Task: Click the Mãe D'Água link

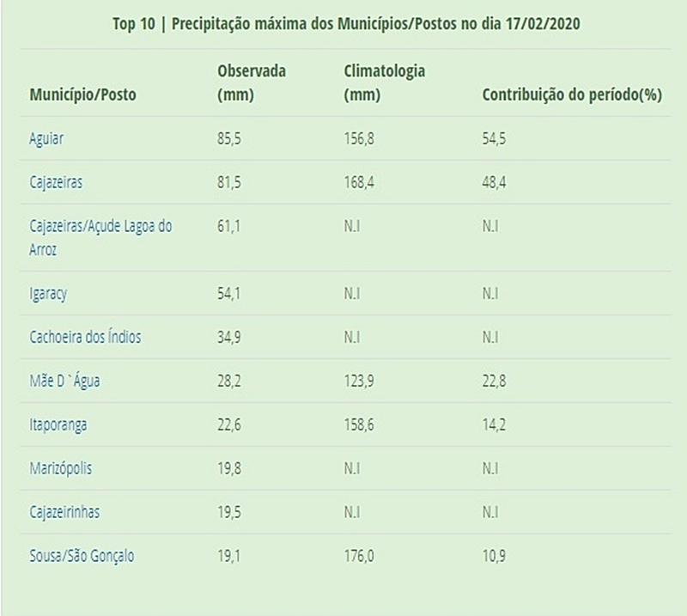Action: pos(64,381)
